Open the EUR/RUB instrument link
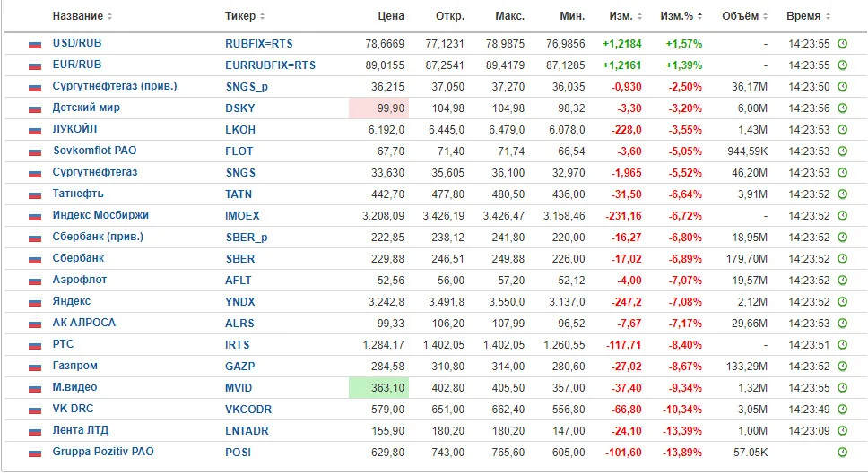This screenshot has height=475, width=868. coord(77,65)
